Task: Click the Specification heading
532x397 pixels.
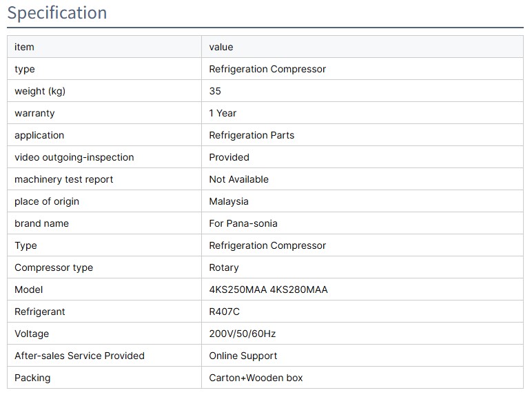Action: pos(57,13)
